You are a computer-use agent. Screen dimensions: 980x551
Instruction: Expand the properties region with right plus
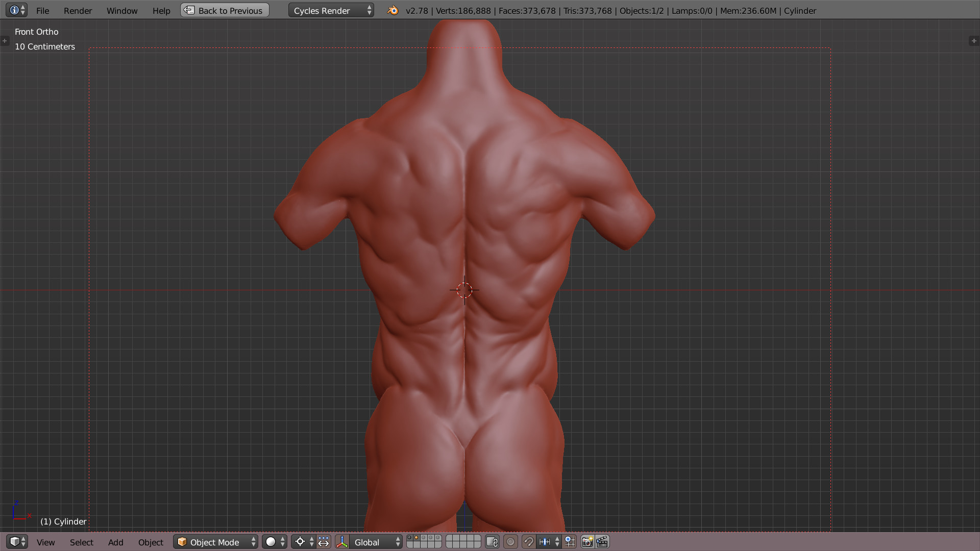(x=974, y=41)
